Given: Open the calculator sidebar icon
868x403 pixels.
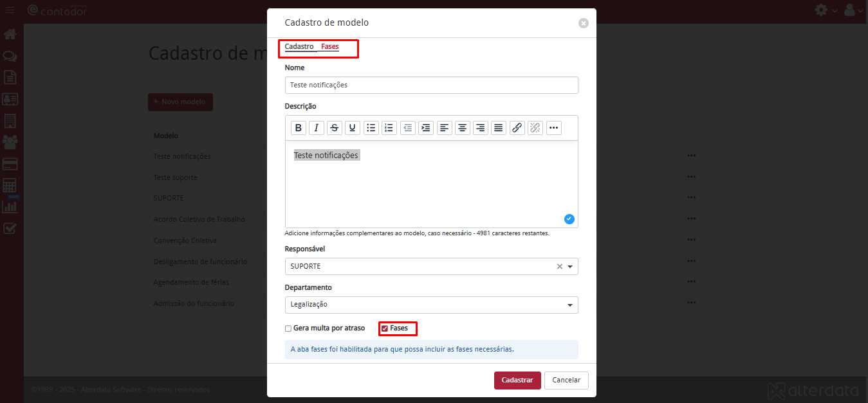Looking at the screenshot, I should click(10, 186).
